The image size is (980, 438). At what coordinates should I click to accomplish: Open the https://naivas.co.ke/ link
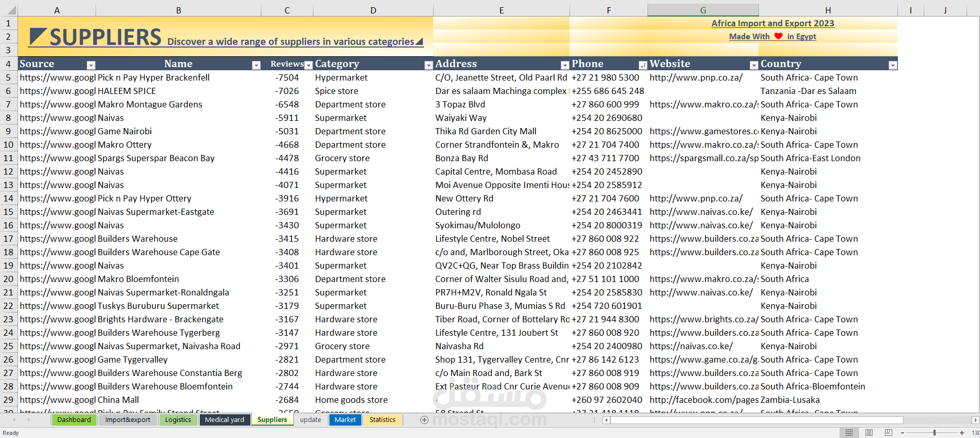click(x=691, y=346)
